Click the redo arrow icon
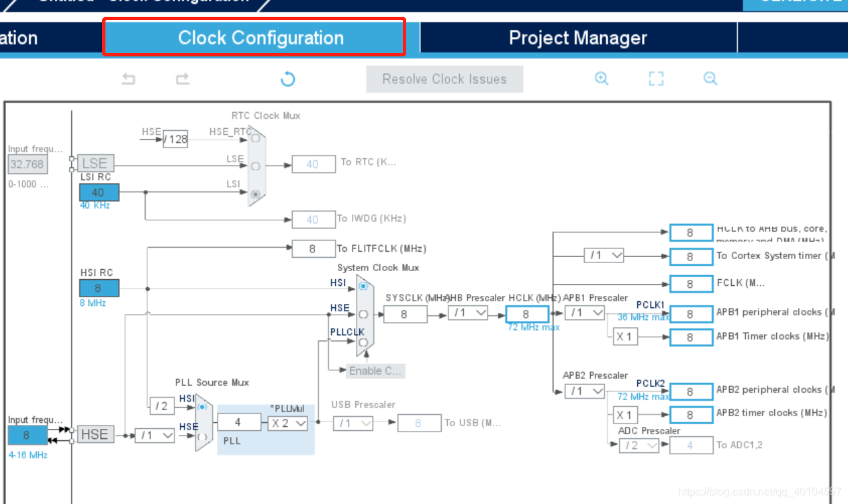 tap(182, 79)
